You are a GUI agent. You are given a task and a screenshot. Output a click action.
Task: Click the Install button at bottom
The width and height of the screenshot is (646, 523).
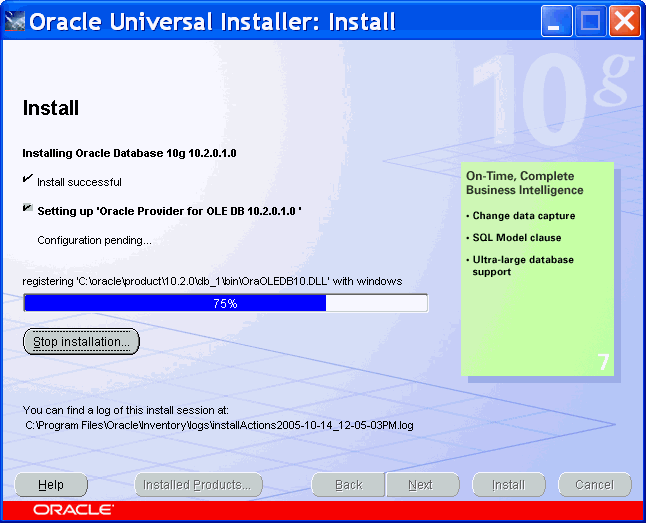coord(508,485)
